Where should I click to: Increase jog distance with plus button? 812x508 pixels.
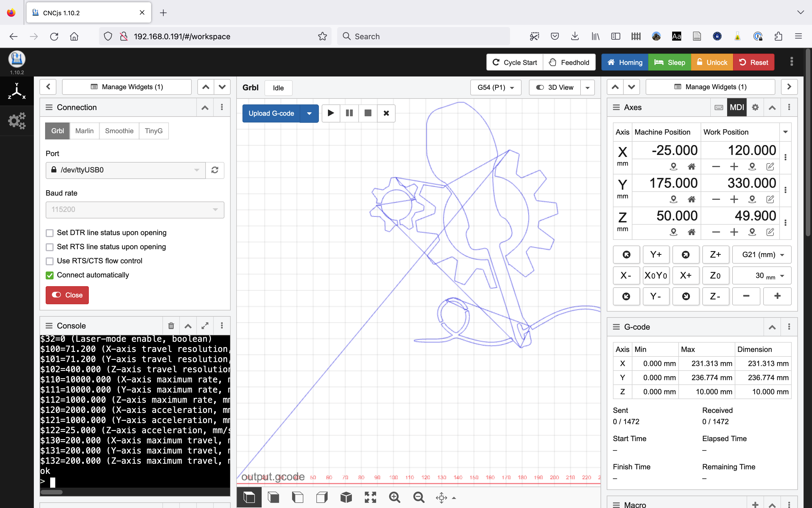777,296
